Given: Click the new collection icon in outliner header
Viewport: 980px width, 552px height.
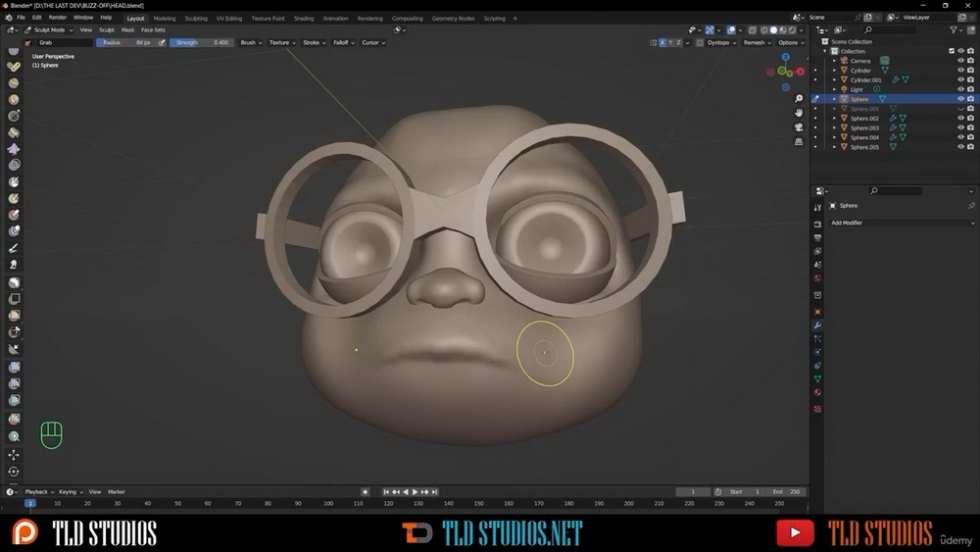Looking at the screenshot, I should [970, 29].
